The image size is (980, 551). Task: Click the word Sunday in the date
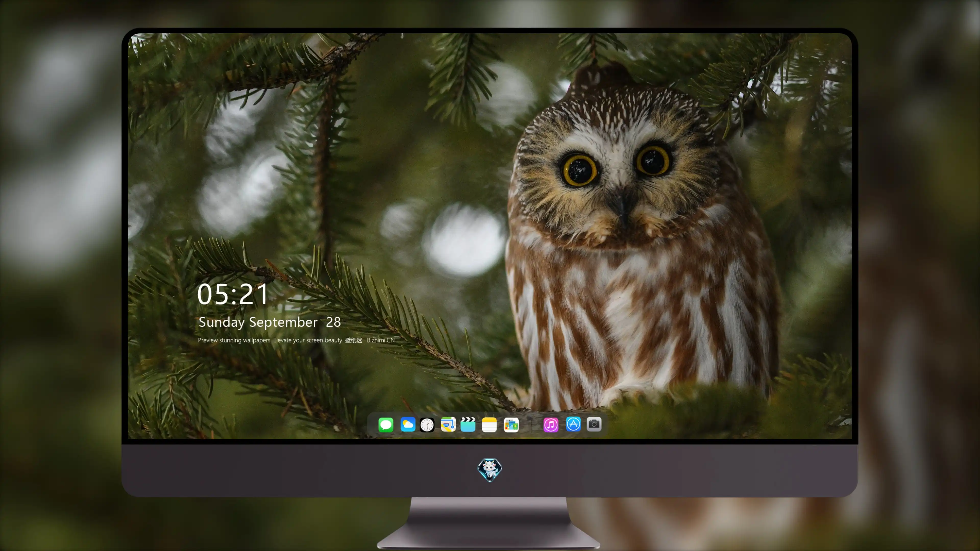point(222,322)
